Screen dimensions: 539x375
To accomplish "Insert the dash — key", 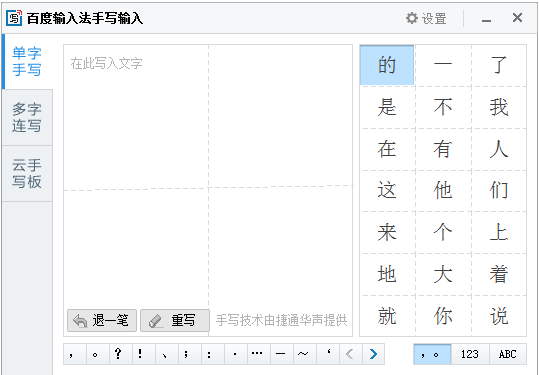I will (282, 354).
